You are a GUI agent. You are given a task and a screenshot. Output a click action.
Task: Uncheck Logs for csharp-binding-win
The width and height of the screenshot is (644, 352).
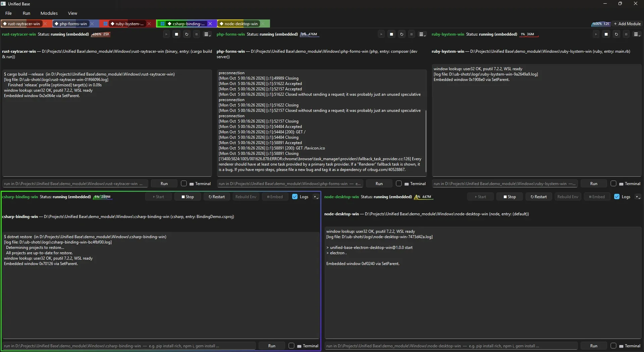[295, 197]
